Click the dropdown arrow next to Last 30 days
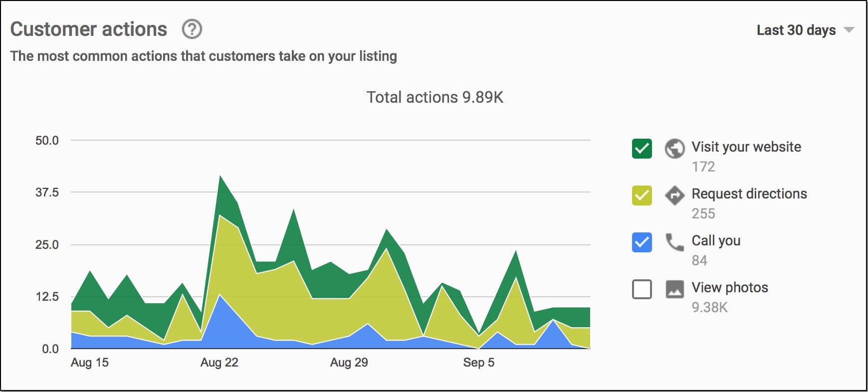This screenshot has width=868, height=392. click(849, 30)
